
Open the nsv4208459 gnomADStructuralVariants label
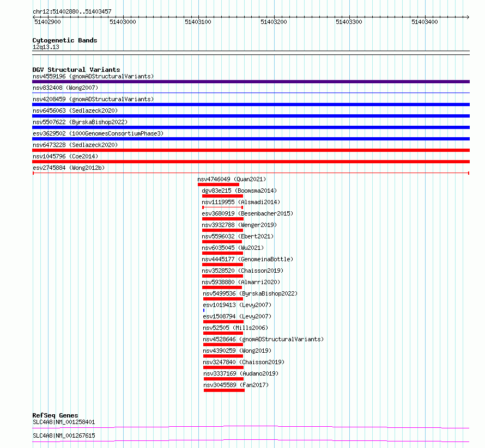93,99
